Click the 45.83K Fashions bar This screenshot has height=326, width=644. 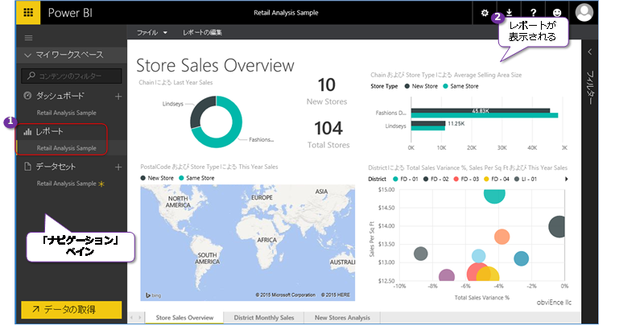(480, 110)
